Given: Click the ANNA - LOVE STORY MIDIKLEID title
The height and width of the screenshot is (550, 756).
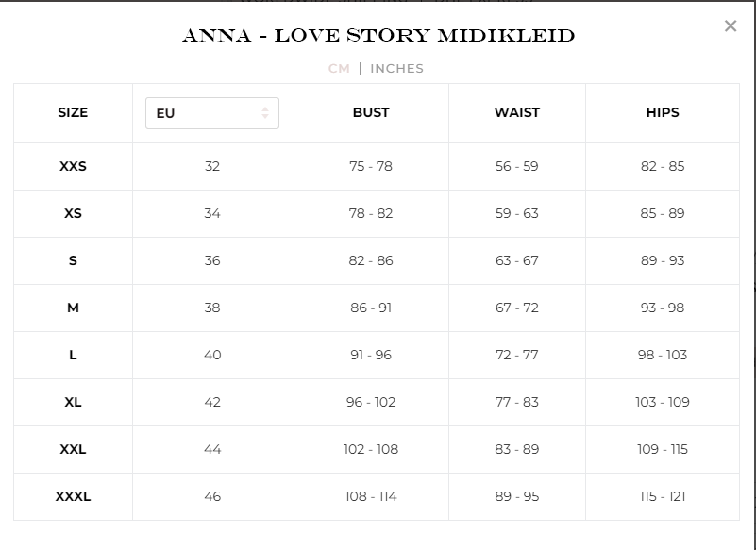Looking at the screenshot, I should [x=378, y=36].
